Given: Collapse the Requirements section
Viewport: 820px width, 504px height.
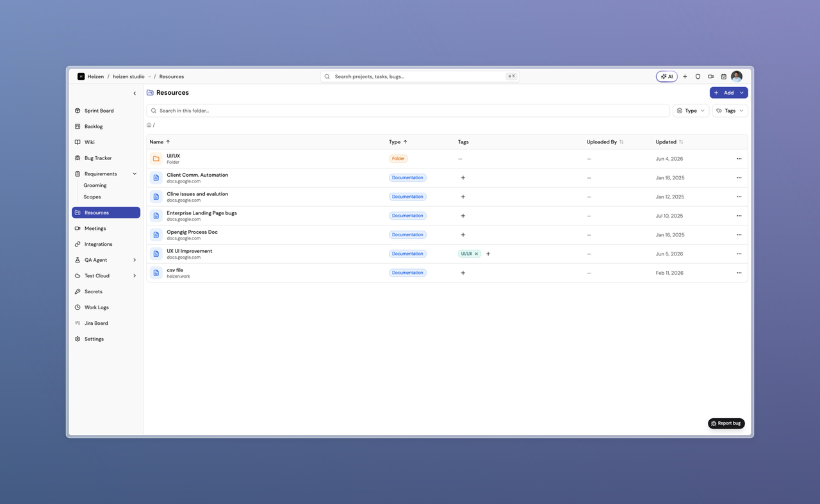Looking at the screenshot, I should point(135,174).
